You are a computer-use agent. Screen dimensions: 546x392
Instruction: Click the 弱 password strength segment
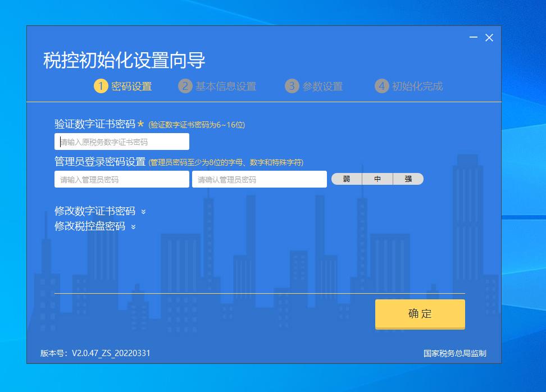pos(347,179)
